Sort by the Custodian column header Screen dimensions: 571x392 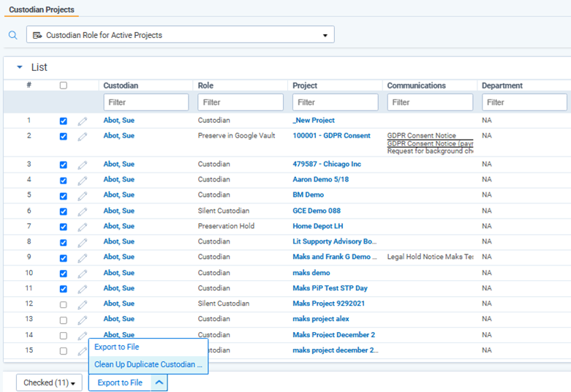(x=121, y=86)
